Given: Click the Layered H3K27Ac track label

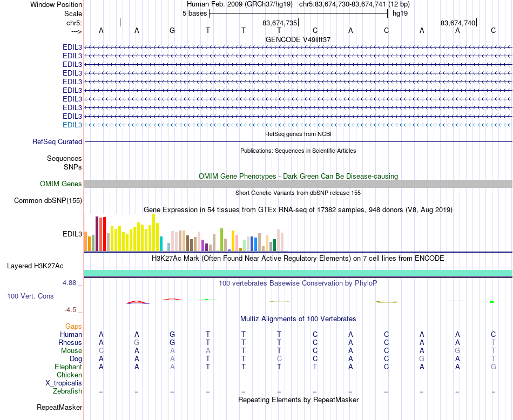Looking at the screenshot, I should click(x=35, y=266).
